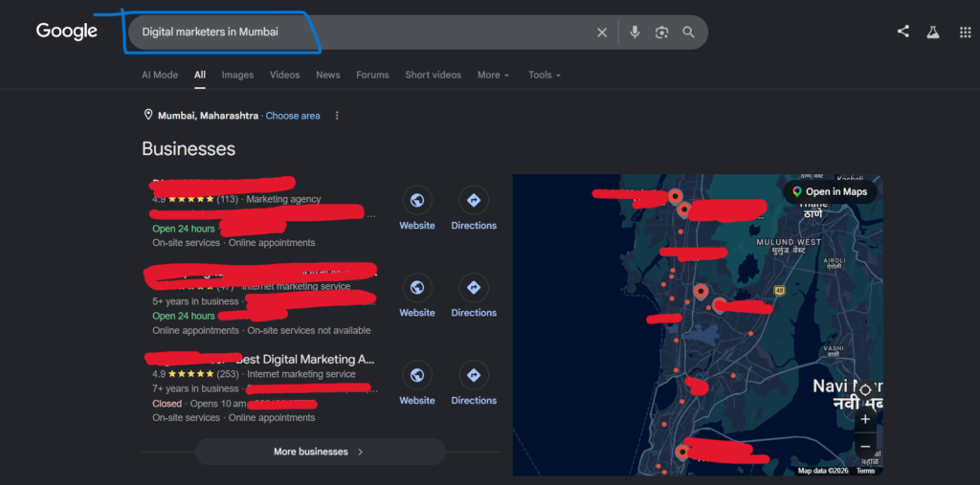Click the Businesses heading
Viewport: 980px width, 485px height.
pos(189,148)
